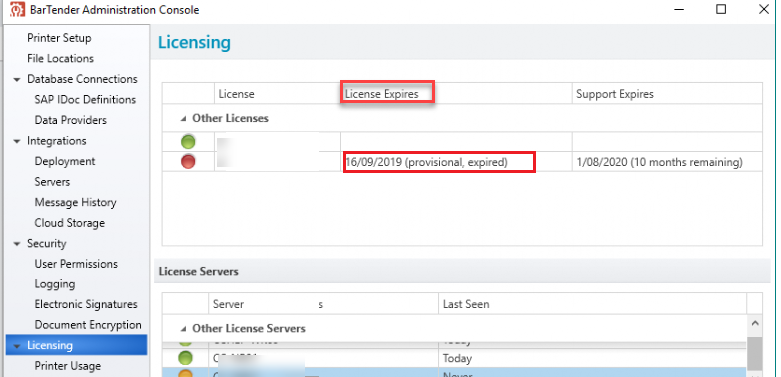Collapse Other Licenses group
The image size is (781, 377).
click(183, 119)
